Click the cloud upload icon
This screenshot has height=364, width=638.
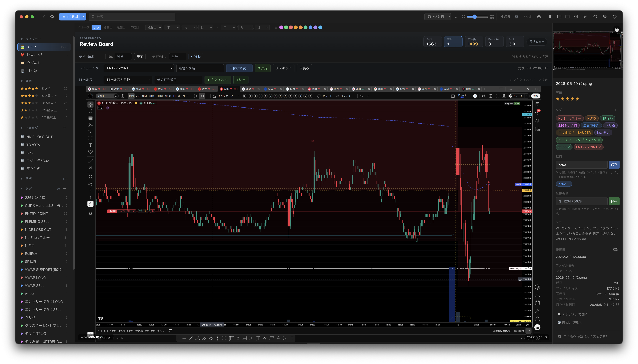pyautogui.click(x=539, y=17)
